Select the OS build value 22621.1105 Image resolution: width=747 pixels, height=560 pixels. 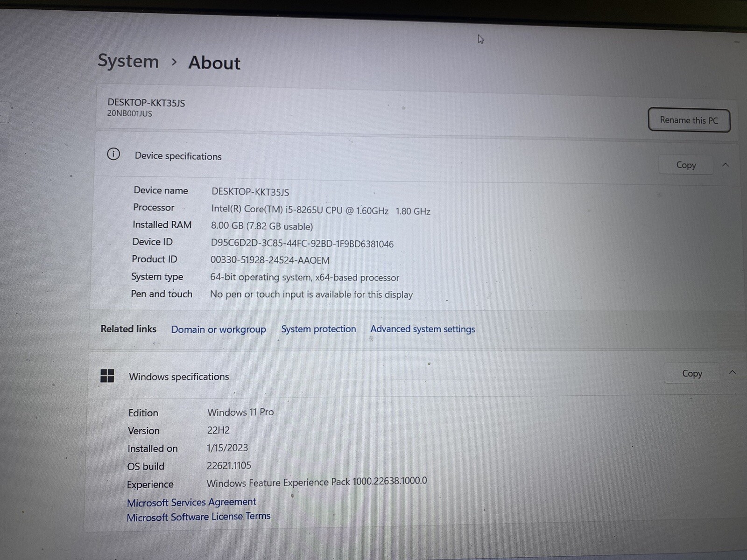[x=229, y=465]
